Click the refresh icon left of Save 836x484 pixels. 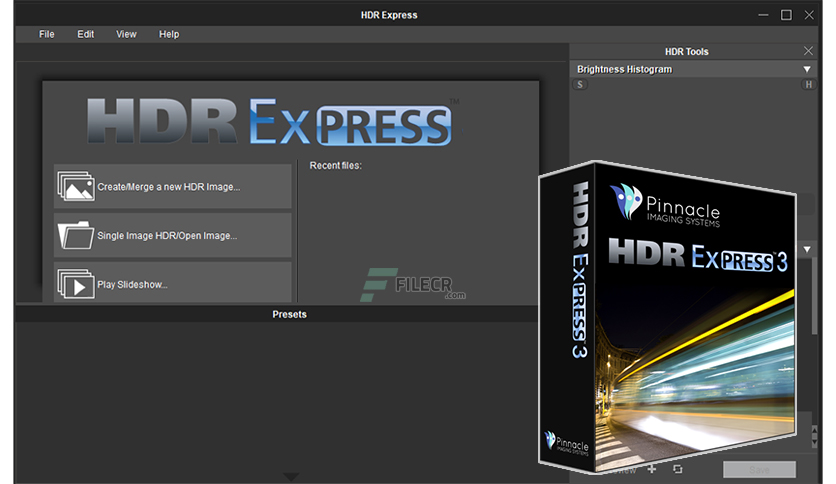pos(677,469)
